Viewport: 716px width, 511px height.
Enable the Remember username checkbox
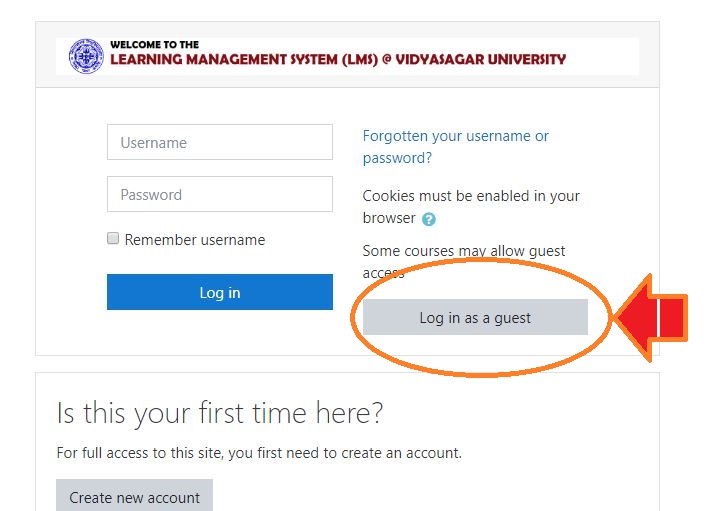click(113, 239)
